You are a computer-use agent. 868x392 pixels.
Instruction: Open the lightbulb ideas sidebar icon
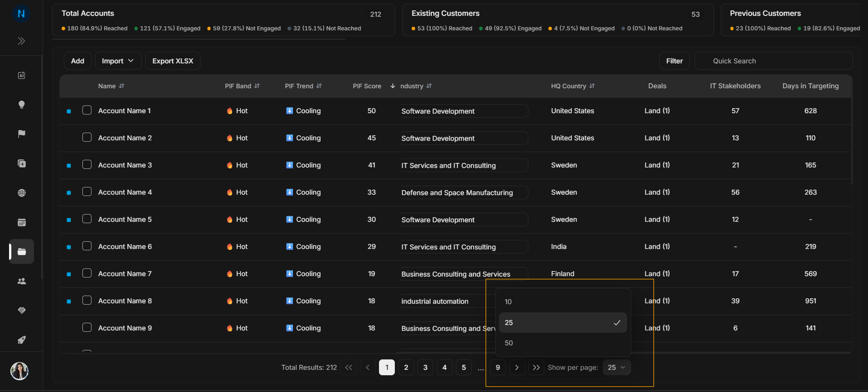[21, 105]
